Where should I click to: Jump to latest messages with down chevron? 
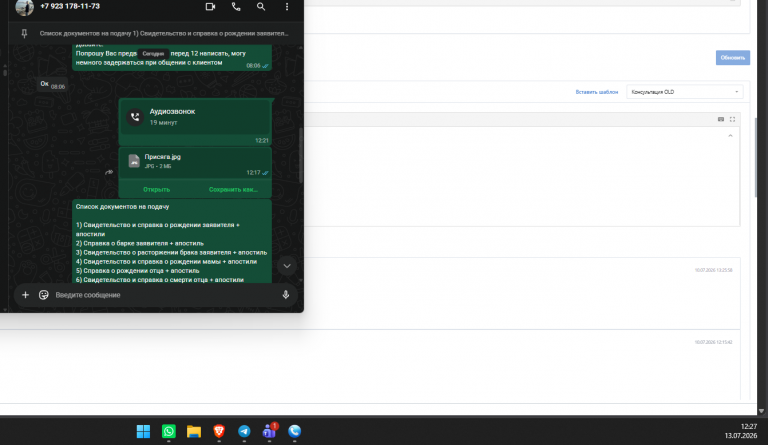coord(287,266)
